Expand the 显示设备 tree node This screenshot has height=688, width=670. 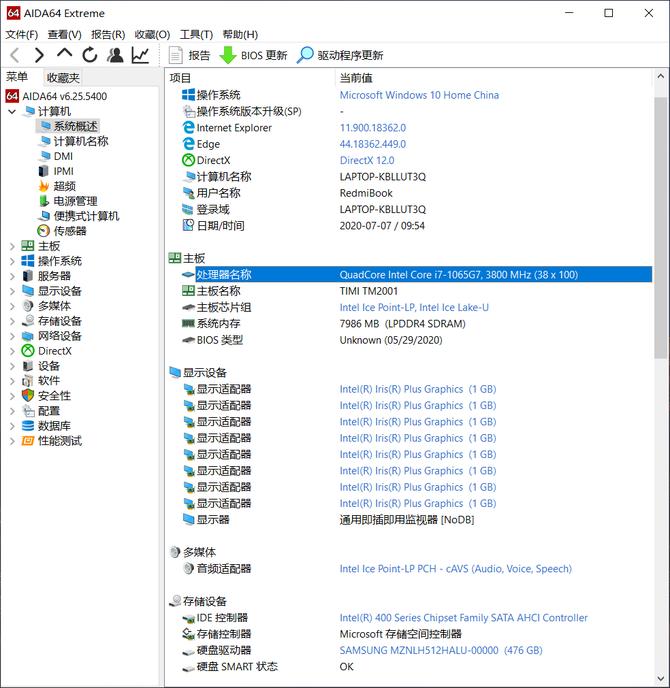coord(12,291)
